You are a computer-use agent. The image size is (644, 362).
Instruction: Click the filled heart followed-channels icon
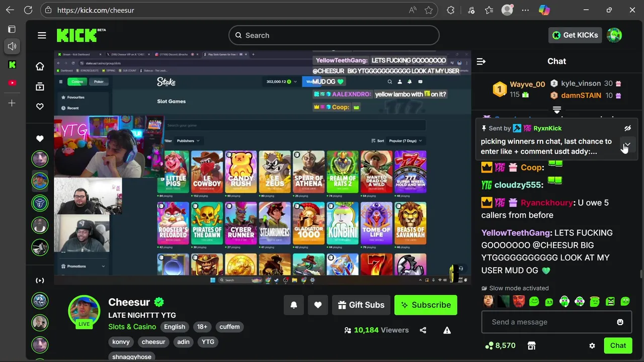click(40, 138)
